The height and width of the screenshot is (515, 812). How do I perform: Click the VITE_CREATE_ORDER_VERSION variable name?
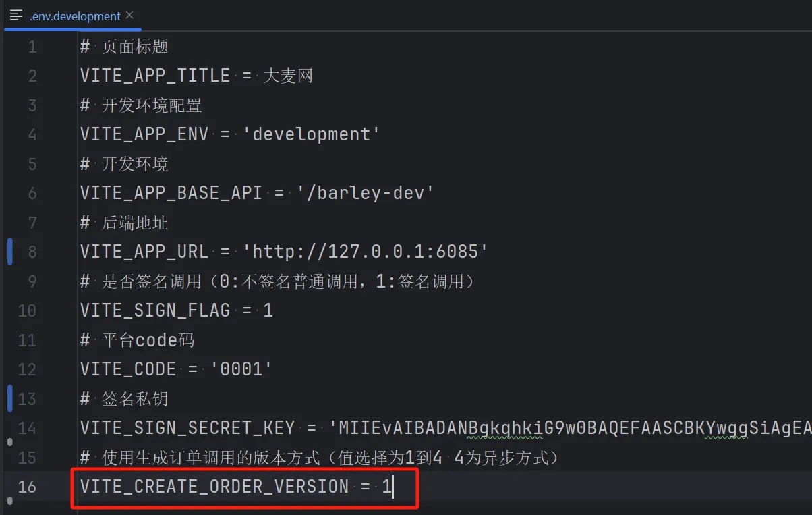coord(214,486)
